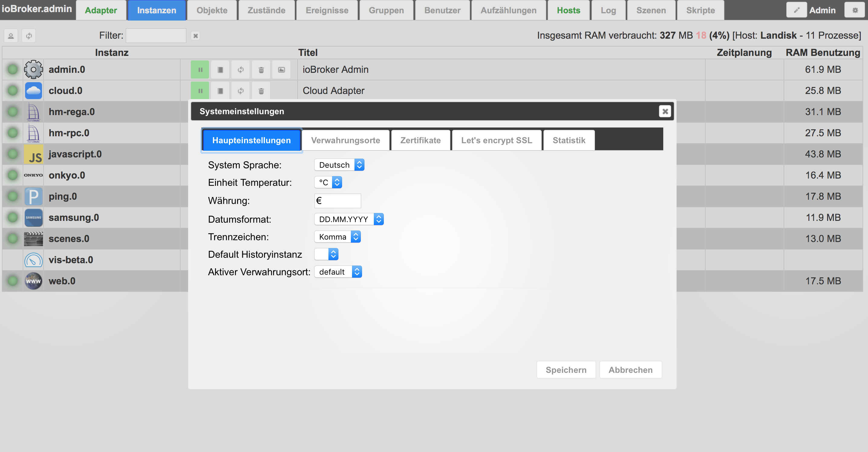Image resolution: width=868 pixels, height=452 pixels.
Task: Click the Abbrechen button
Action: (x=631, y=370)
